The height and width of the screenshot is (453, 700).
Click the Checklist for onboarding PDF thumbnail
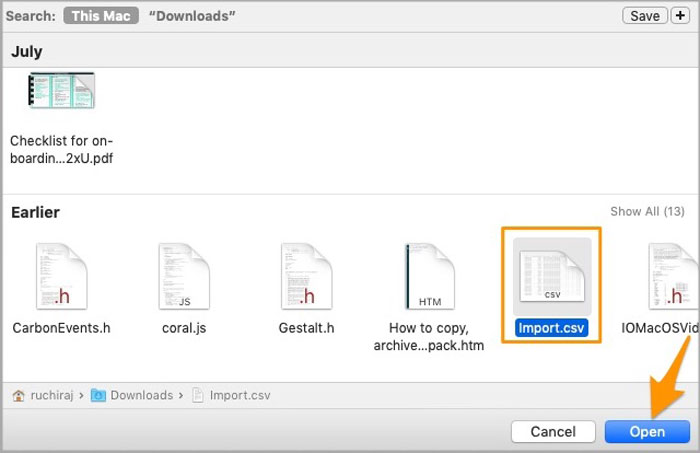61,97
